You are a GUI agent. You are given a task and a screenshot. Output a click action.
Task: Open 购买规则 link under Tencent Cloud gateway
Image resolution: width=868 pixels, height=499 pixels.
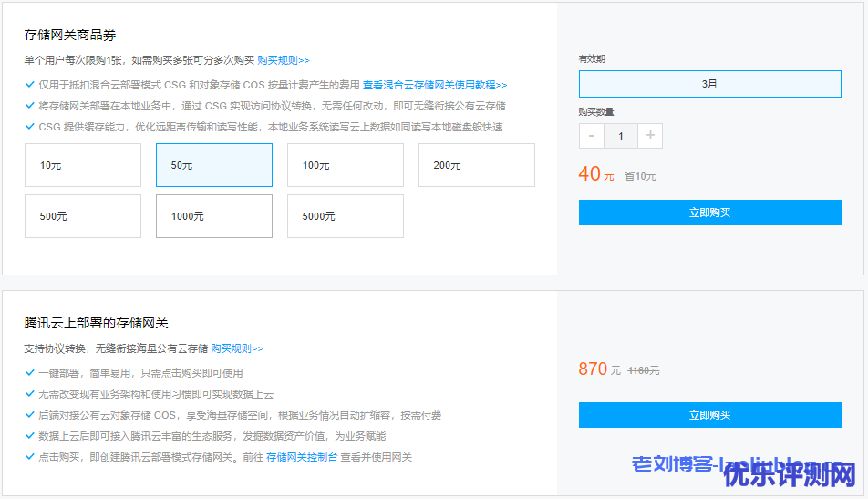(236, 348)
